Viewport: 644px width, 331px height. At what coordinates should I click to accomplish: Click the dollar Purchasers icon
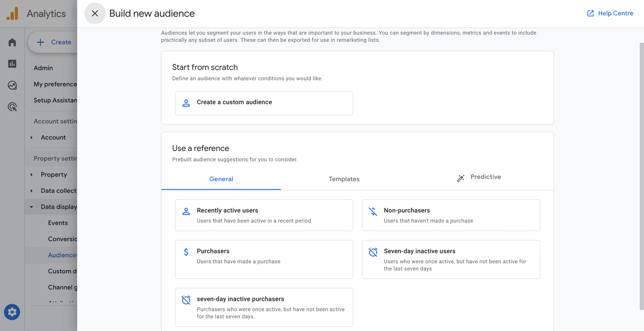click(x=186, y=252)
